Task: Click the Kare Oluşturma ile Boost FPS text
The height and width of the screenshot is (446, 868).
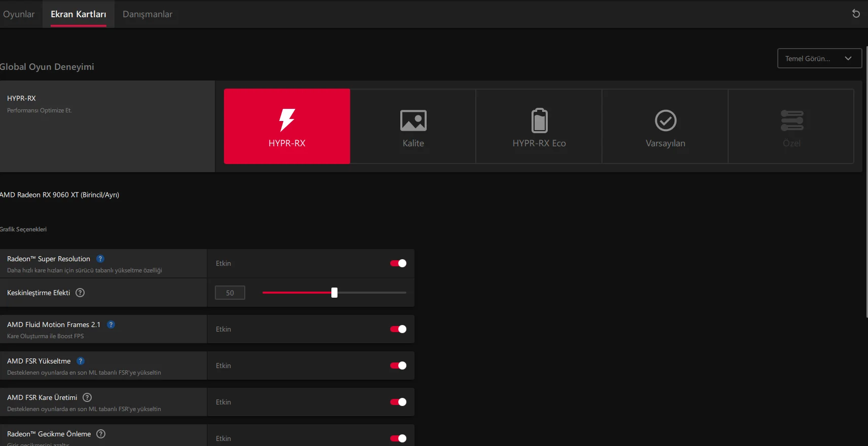Action: (46, 336)
